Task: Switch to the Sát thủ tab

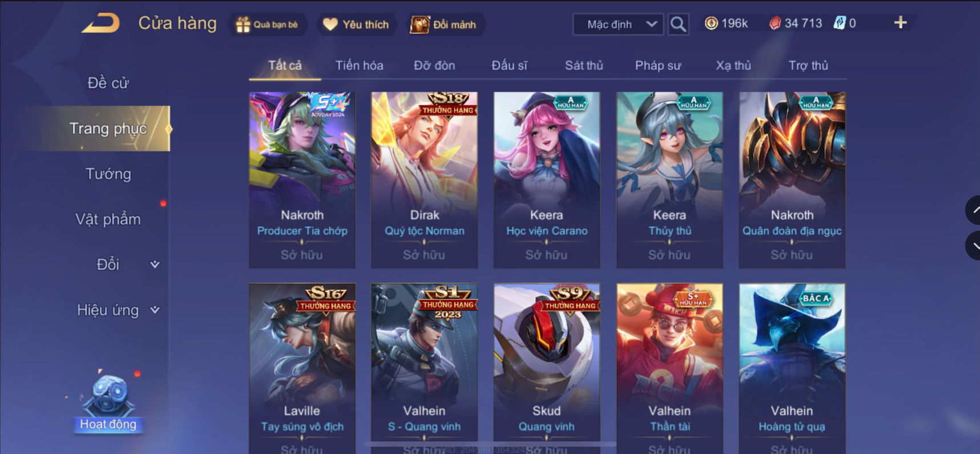Action: (584, 65)
